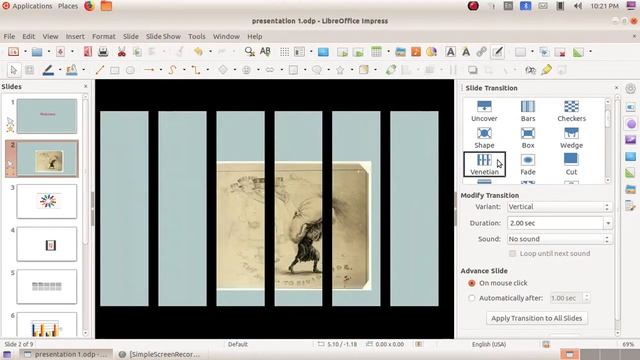Open the Format menu
The width and height of the screenshot is (640, 360).
pos(104,36)
